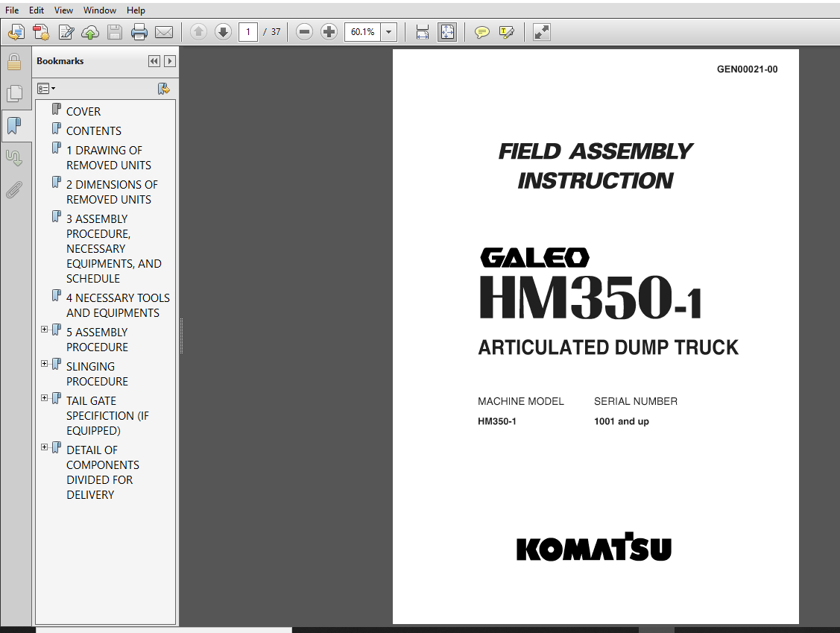Open TAIL GATE SPECIFICTION bookmark
Image resolution: width=840 pixels, height=633 pixels.
coord(107,415)
